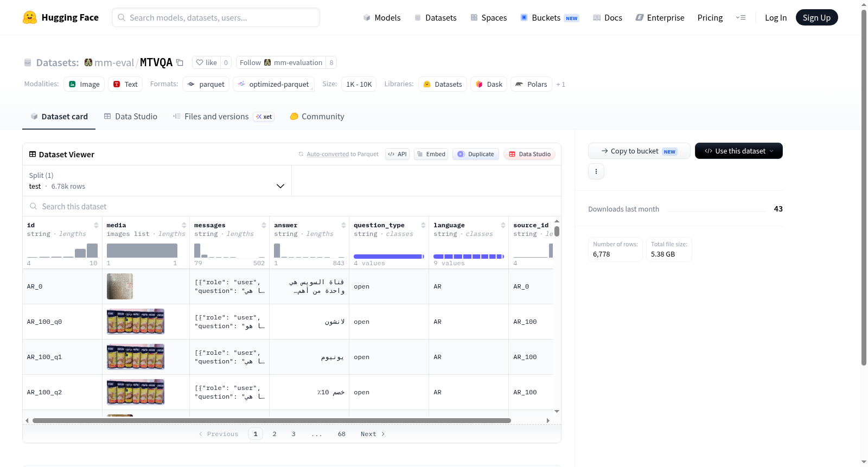This screenshot has height=467, width=868.
Task: Click the Embed button
Action: click(x=431, y=154)
